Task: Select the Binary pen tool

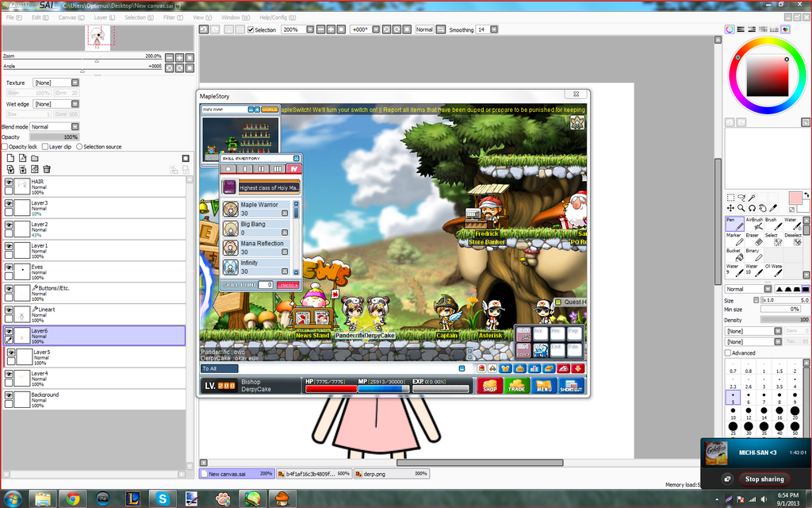Action: coord(754,255)
